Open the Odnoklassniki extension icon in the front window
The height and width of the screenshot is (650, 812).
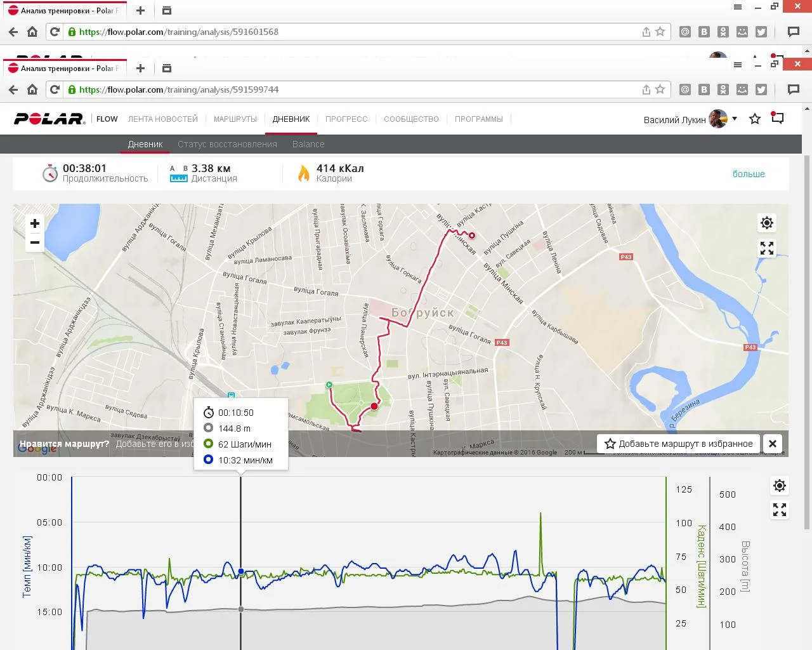tap(723, 90)
